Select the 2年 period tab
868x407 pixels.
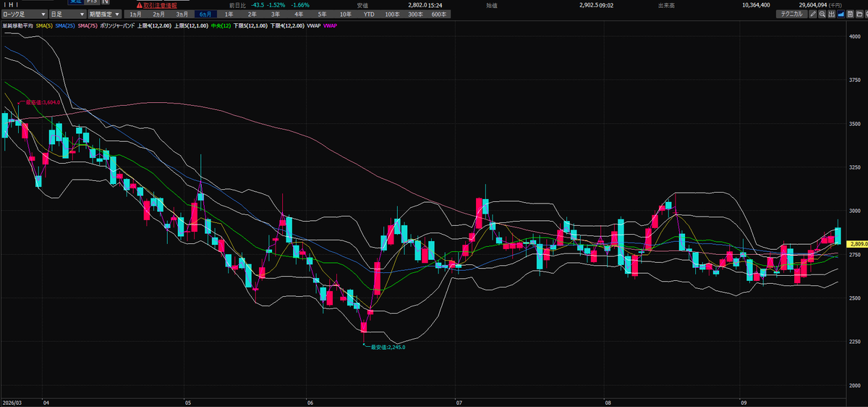click(x=252, y=14)
